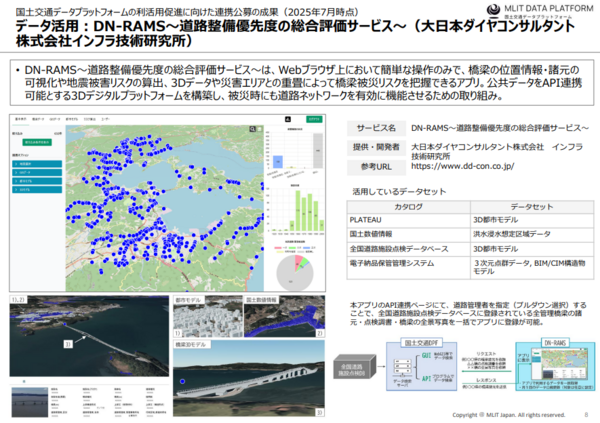Click the white square icon beside the map magnifier
The image size is (600, 423).
[x=259, y=129]
